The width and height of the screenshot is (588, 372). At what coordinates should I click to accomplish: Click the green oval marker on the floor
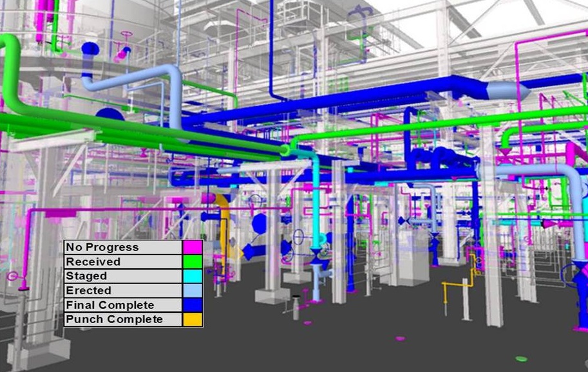[521, 358]
